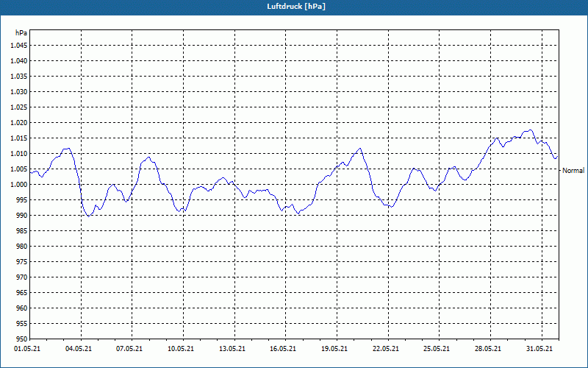Click the 955 y-axis value
This screenshot has width=588, height=368.
coord(22,324)
